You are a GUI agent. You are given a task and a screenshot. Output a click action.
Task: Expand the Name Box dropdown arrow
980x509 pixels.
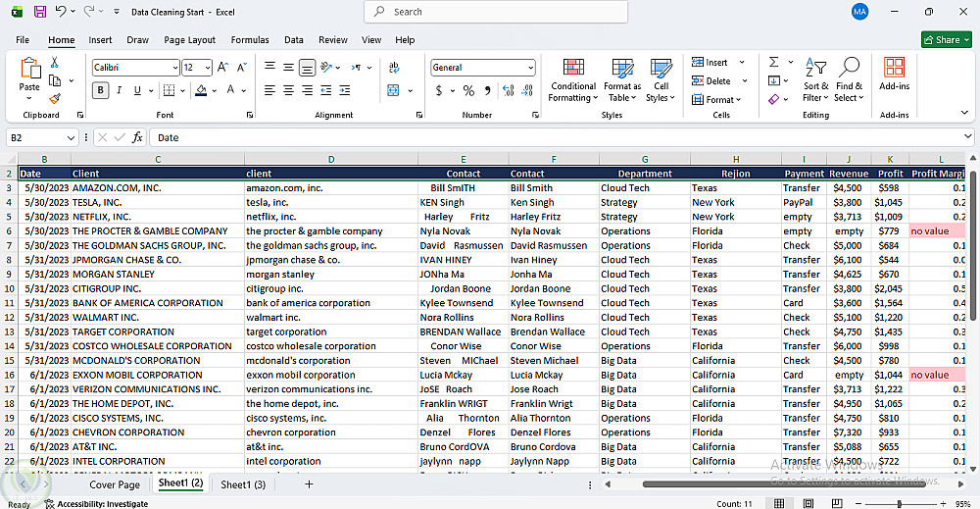tap(71, 137)
